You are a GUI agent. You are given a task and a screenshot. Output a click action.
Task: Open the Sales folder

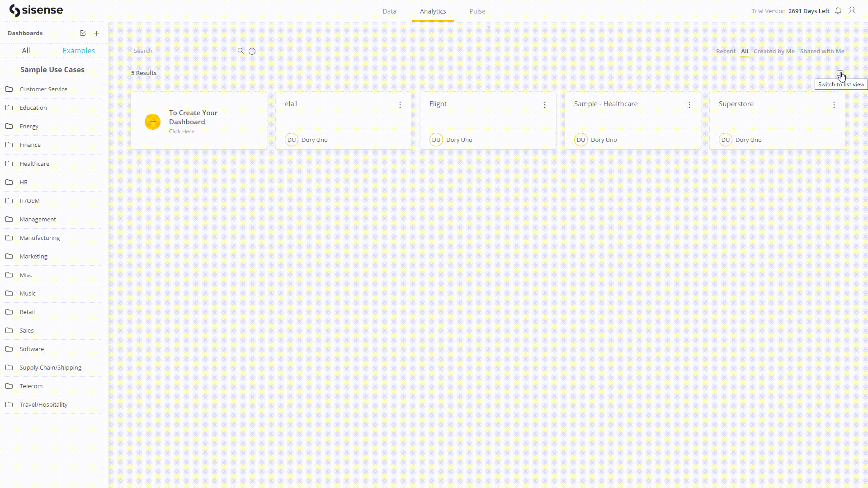point(53,330)
